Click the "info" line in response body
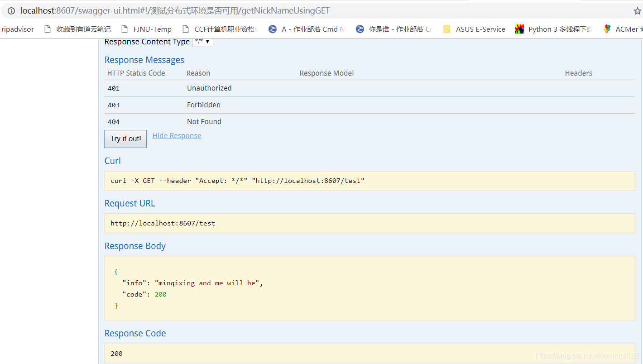Viewport: 643px width, 364px height. click(x=193, y=283)
